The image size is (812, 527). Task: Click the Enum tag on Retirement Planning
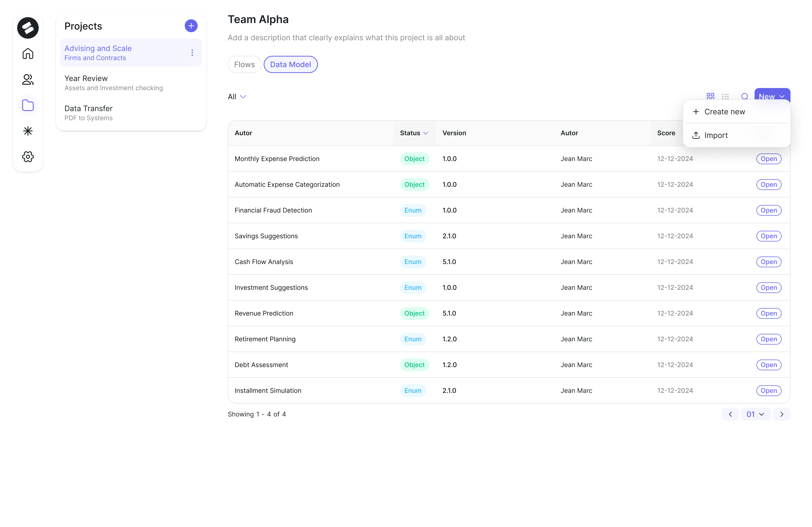[x=413, y=339]
